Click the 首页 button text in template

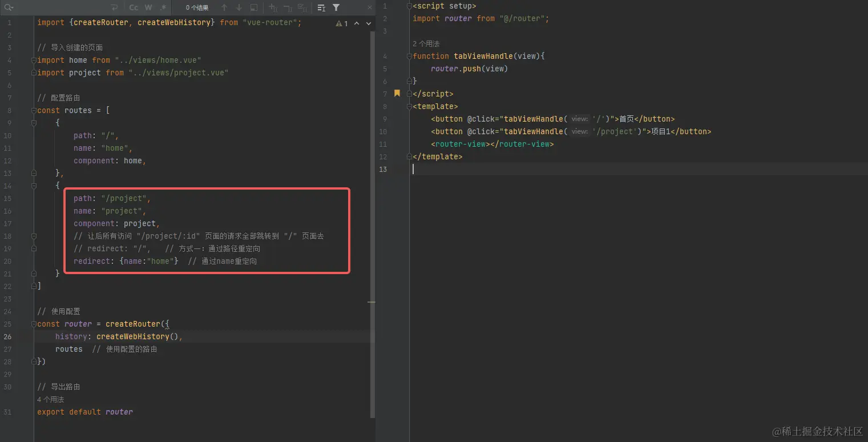(x=627, y=119)
